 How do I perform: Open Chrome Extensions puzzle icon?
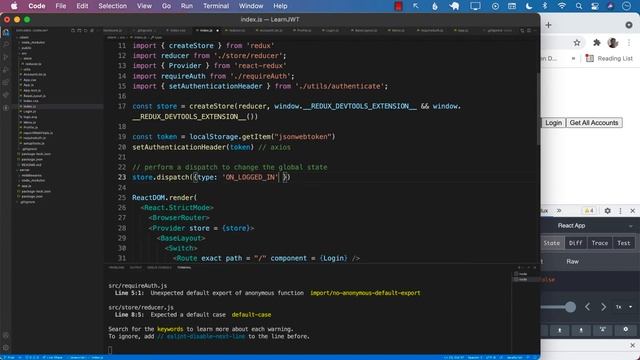[596, 42]
